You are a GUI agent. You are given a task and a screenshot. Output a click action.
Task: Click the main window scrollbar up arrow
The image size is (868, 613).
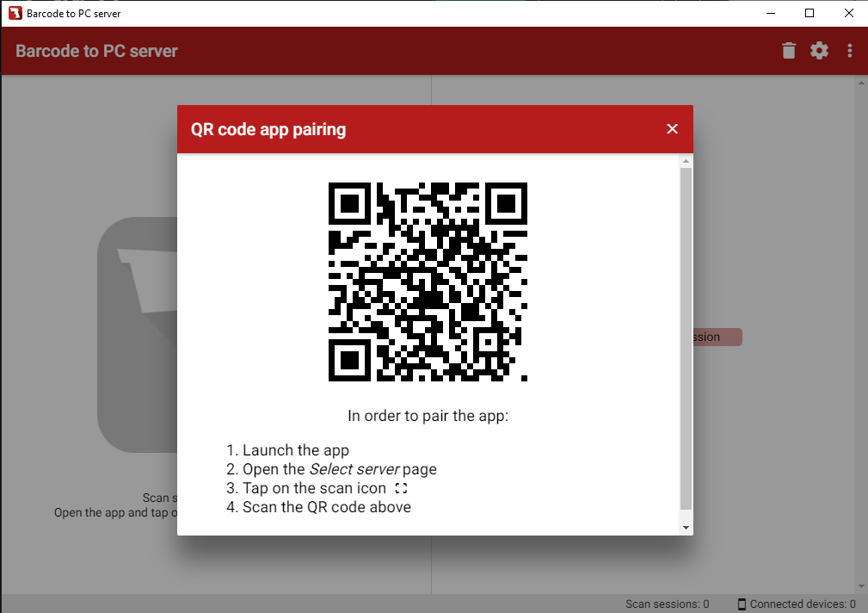click(861, 84)
